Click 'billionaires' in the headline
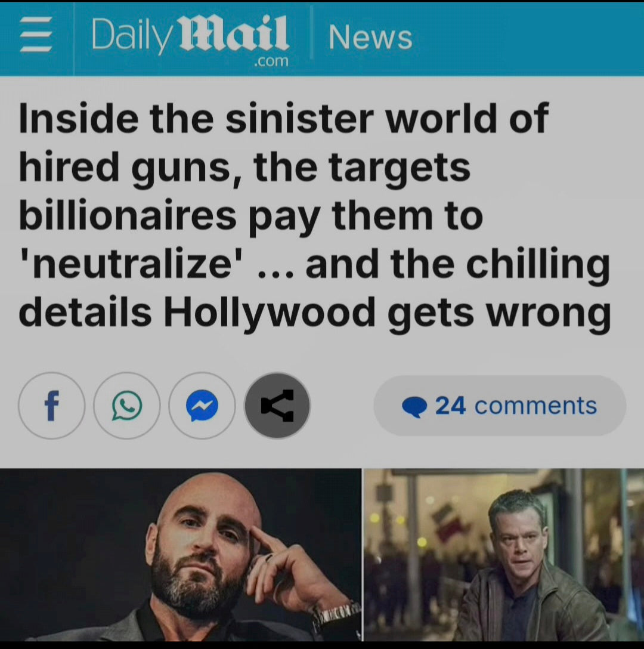The height and width of the screenshot is (649, 644). [128, 216]
